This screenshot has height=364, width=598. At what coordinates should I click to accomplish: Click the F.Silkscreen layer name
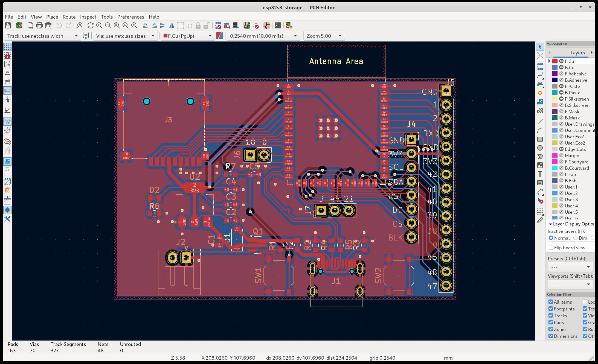577,99
